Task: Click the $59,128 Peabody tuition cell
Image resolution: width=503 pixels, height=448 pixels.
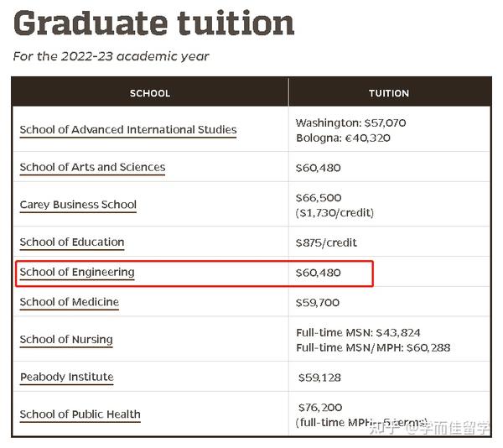Action: (x=319, y=378)
